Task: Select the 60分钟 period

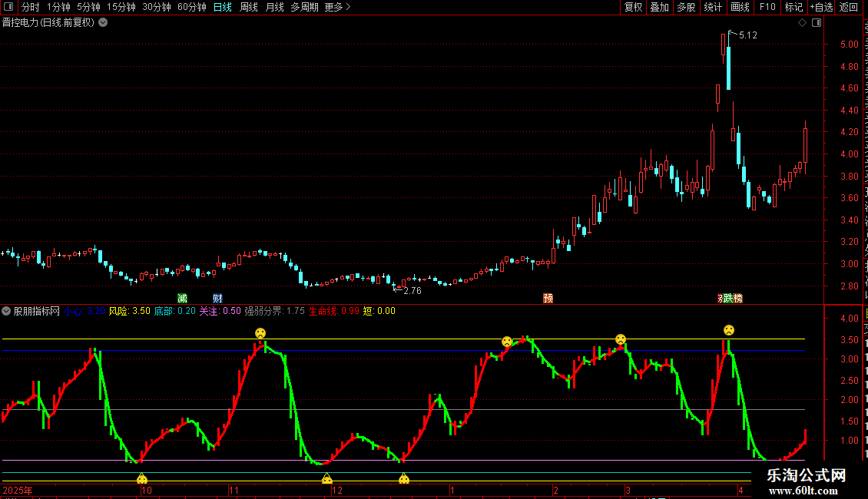Action: (192, 7)
